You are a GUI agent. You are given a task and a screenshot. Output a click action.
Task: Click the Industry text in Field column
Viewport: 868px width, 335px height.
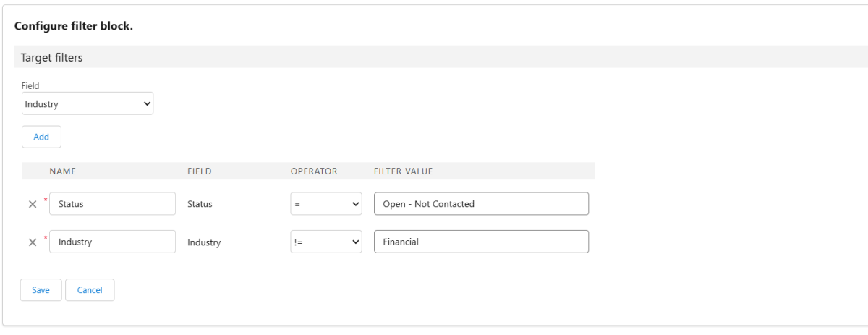tap(204, 242)
